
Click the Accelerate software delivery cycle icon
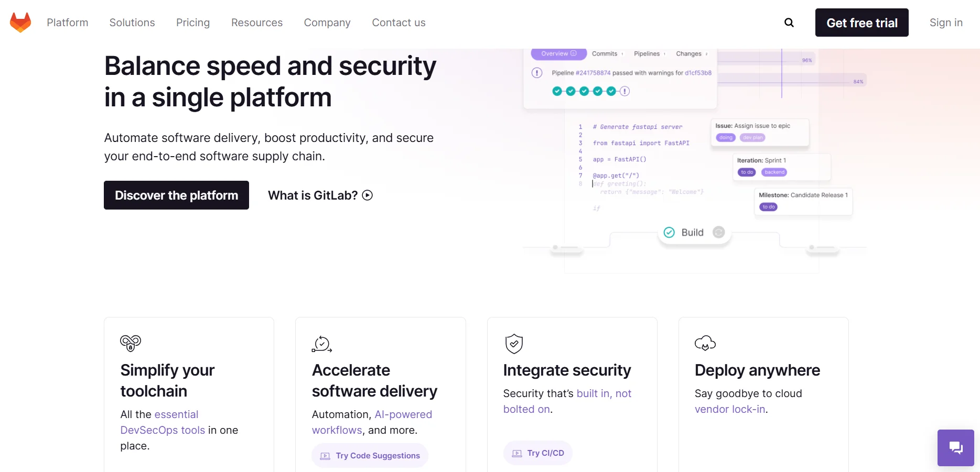[322, 344]
